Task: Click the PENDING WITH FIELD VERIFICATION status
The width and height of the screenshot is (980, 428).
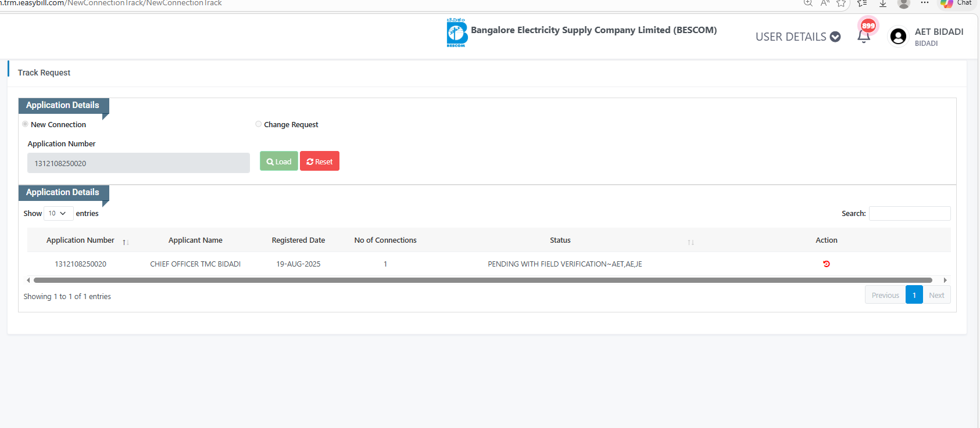Action: tap(565, 264)
